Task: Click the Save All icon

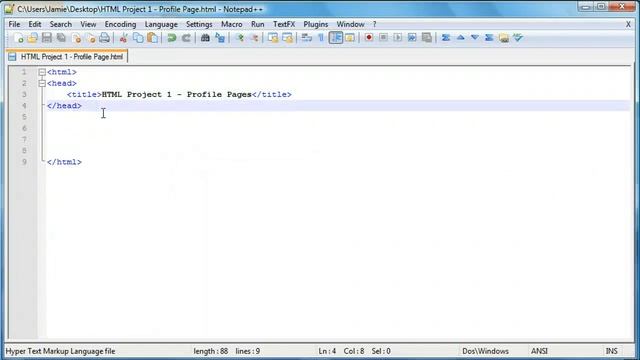Action: point(61,38)
